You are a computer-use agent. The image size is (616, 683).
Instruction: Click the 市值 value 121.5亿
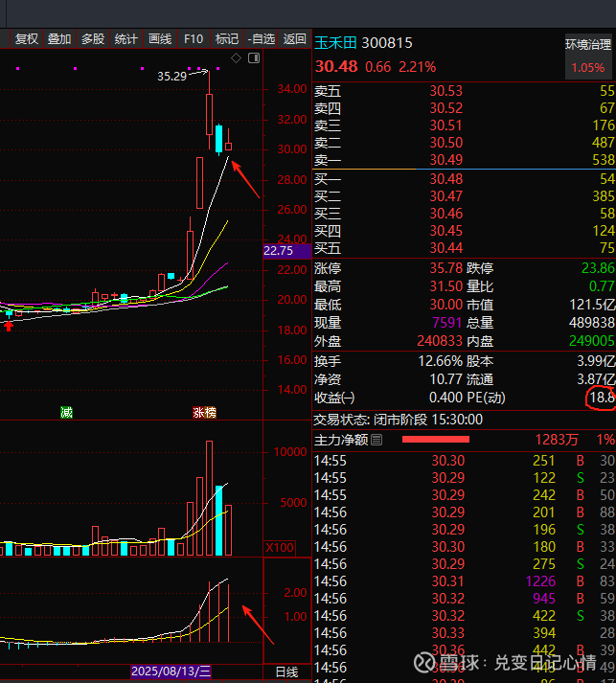point(592,305)
